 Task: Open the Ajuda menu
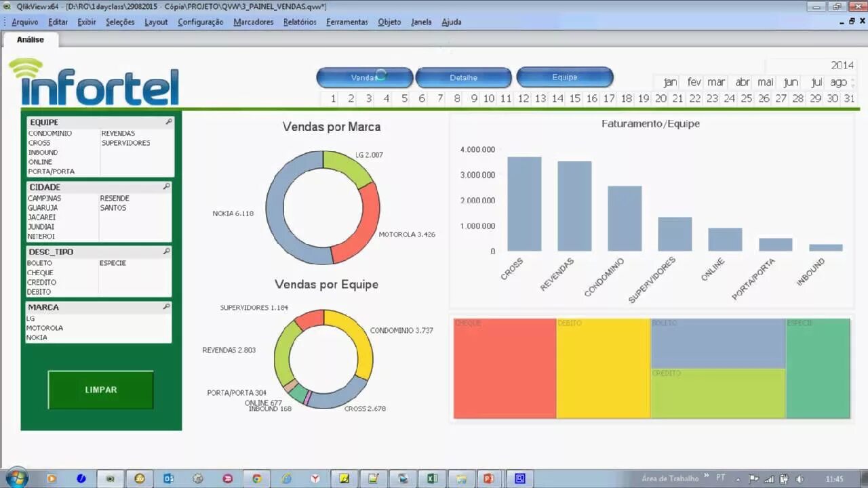(451, 22)
